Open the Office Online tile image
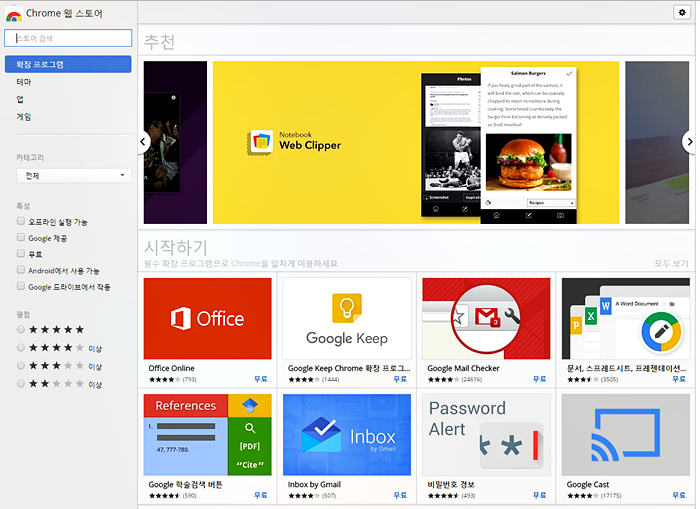700x509 pixels. click(208, 318)
